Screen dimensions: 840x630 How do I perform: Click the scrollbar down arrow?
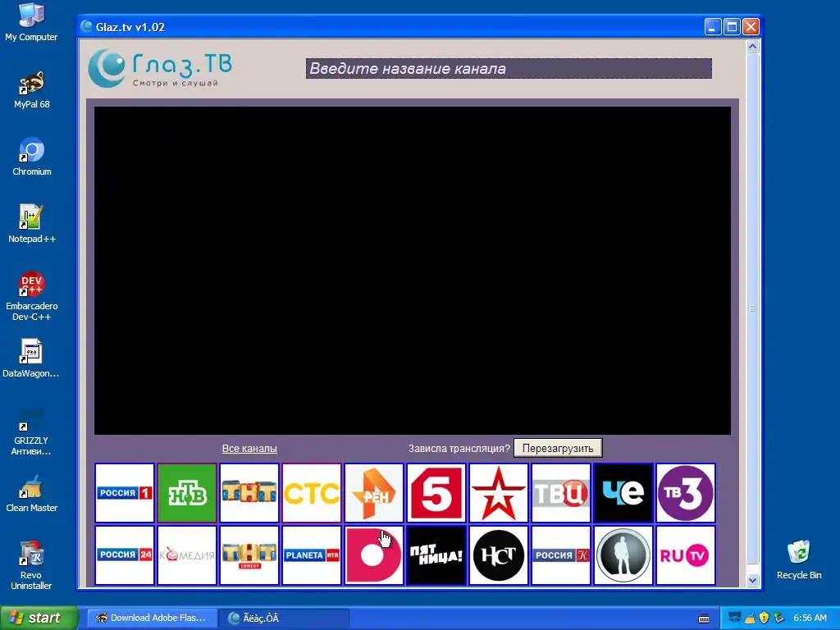point(752,580)
